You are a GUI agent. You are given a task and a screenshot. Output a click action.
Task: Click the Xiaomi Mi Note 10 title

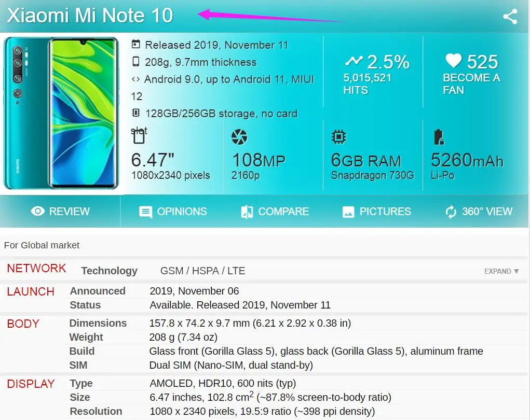pos(90,16)
